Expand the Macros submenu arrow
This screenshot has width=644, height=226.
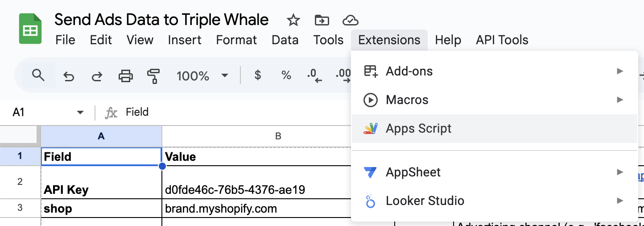point(620,100)
